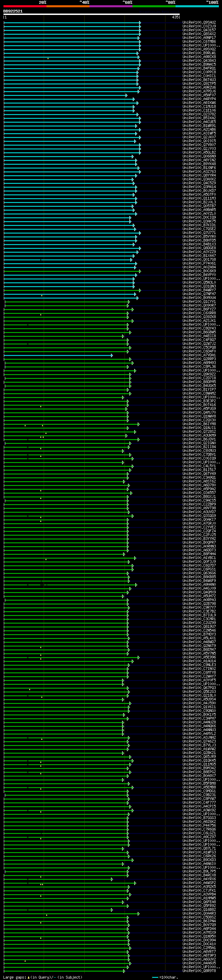Screen dimensions: 222x980
Task: Select hit UniRef100_B6FYZ7
Action: point(199,309)
